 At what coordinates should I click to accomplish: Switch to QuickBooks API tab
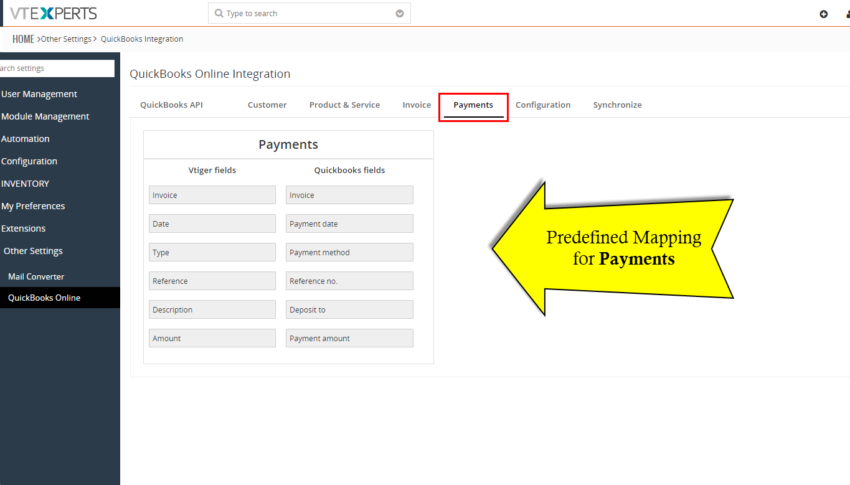pos(171,105)
